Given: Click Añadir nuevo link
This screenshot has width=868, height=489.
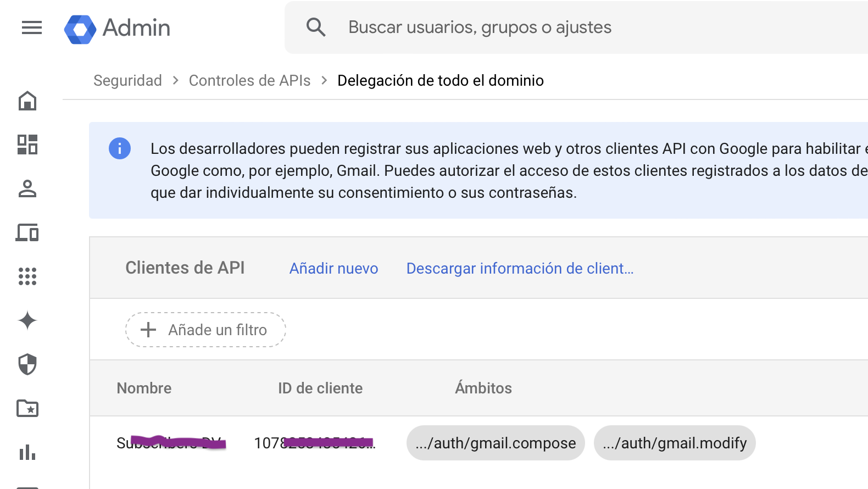Looking at the screenshot, I should point(334,268).
